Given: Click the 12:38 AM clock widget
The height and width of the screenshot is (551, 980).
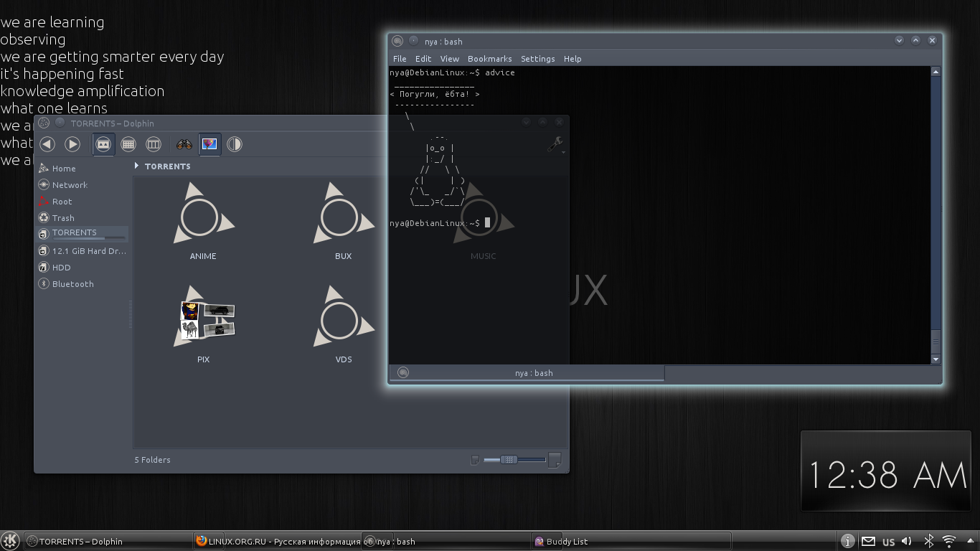Looking at the screenshot, I should [x=886, y=471].
